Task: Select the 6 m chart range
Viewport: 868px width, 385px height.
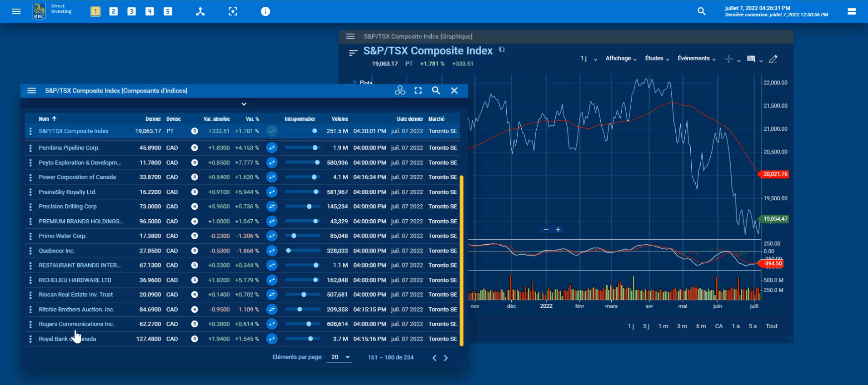Action: pos(701,326)
